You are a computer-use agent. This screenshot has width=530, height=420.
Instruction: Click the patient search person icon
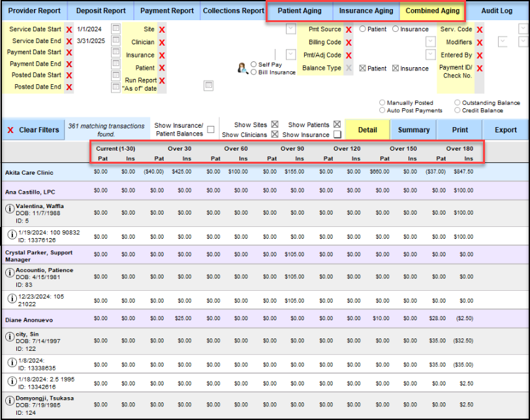click(241, 68)
